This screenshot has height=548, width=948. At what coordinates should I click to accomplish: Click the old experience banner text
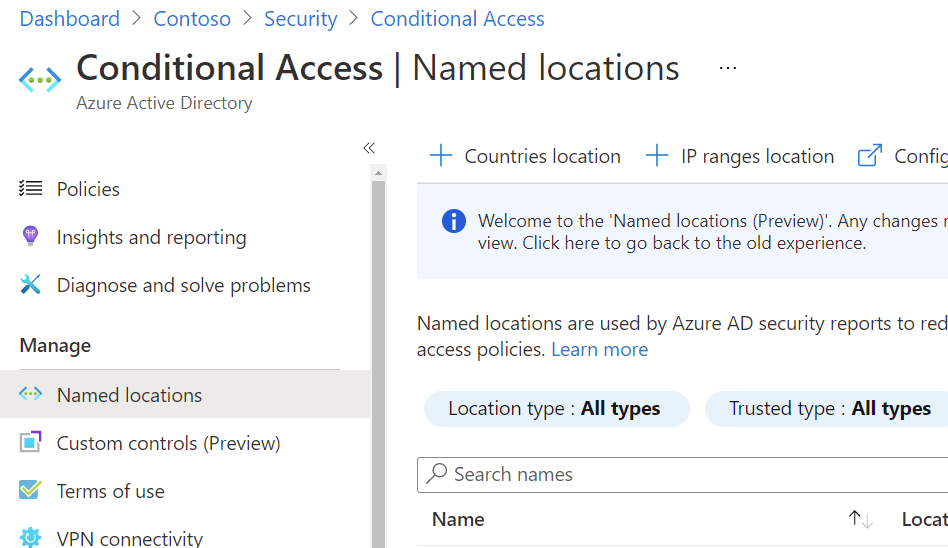[x=672, y=243]
